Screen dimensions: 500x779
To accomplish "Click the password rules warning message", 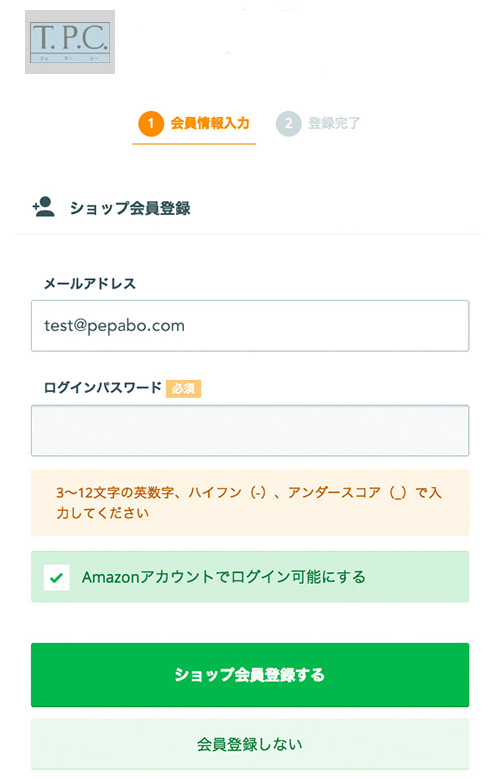I will [250, 503].
